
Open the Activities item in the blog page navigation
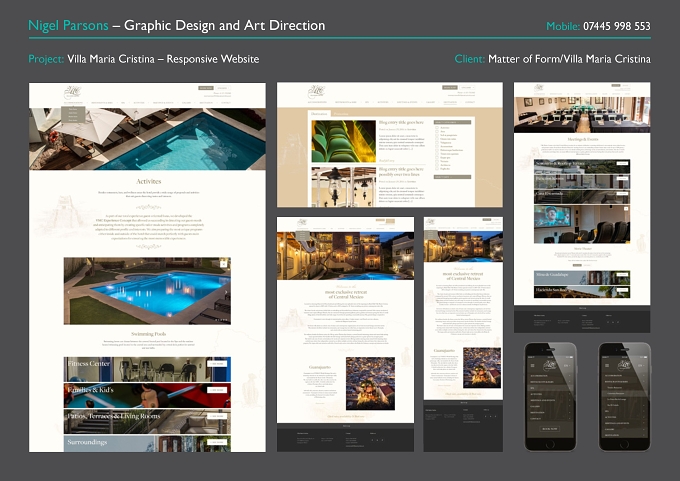click(383, 102)
